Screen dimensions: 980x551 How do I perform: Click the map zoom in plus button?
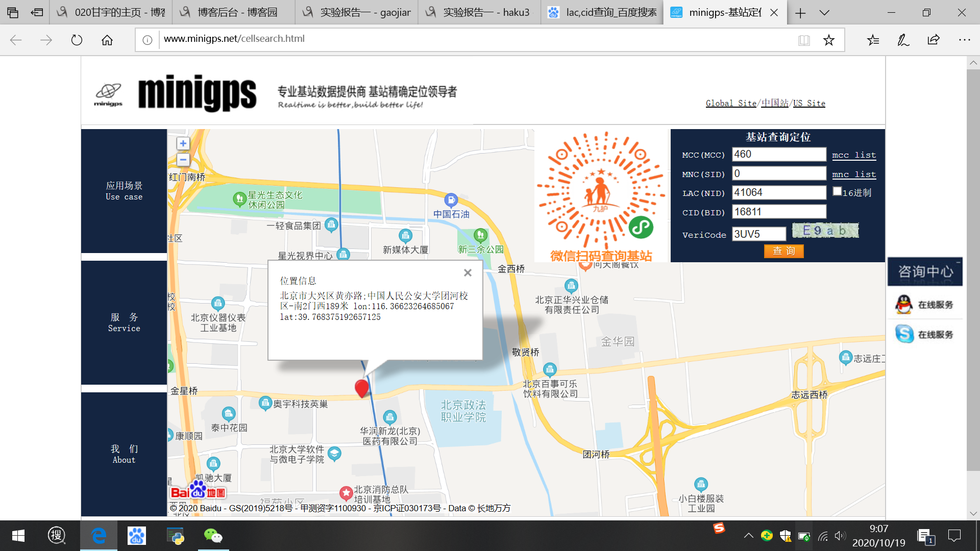click(x=183, y=143)
